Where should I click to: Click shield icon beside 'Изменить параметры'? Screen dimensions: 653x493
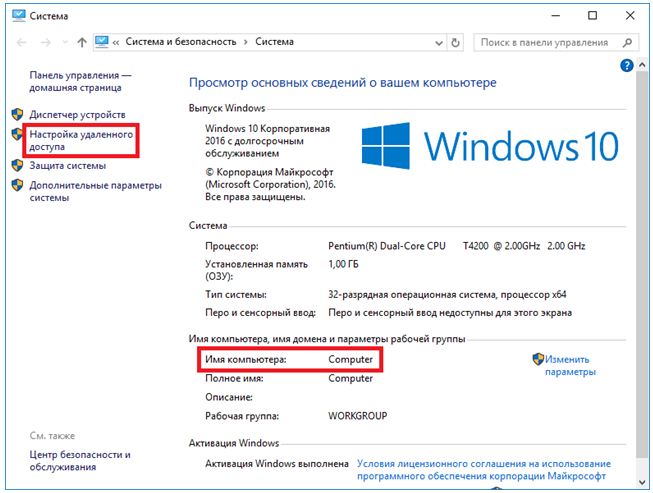(538, 359)
